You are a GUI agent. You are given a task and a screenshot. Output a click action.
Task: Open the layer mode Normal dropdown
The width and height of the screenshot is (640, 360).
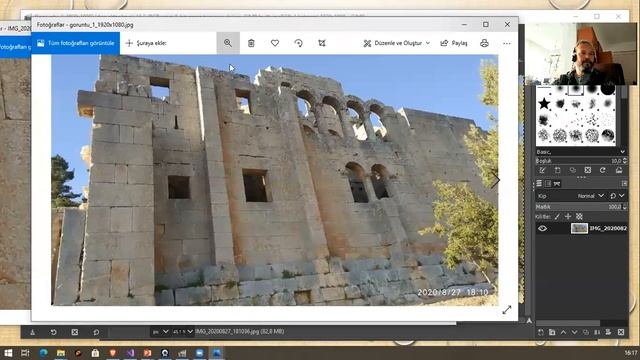[591, 196]
